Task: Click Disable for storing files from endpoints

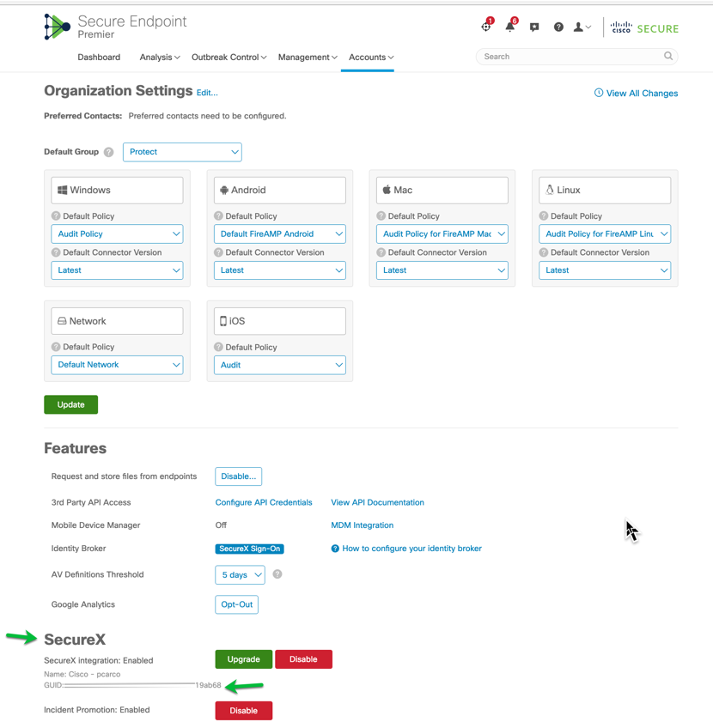Action: point(238,476)
